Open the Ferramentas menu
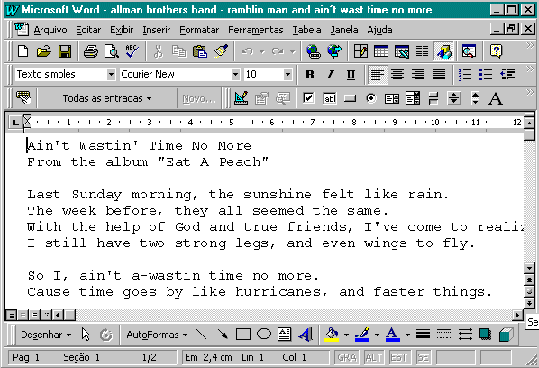 click(x=255, y=30)
